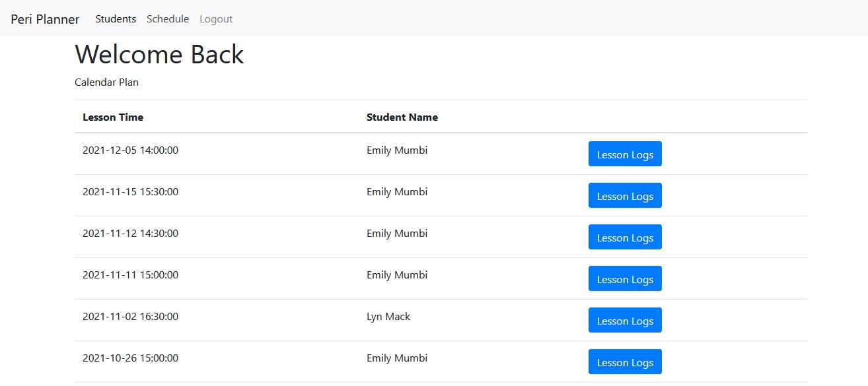Open Lyn Mack's Lesson Logs button

[625, 321]
